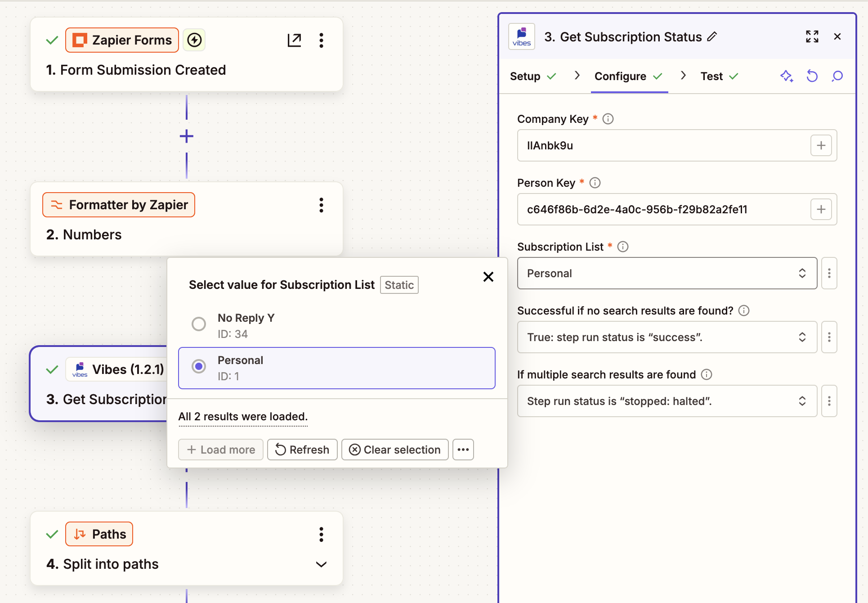Click the Load more button
The height and width of the screenshot is (603, 868).
click(x=221, y=450)
